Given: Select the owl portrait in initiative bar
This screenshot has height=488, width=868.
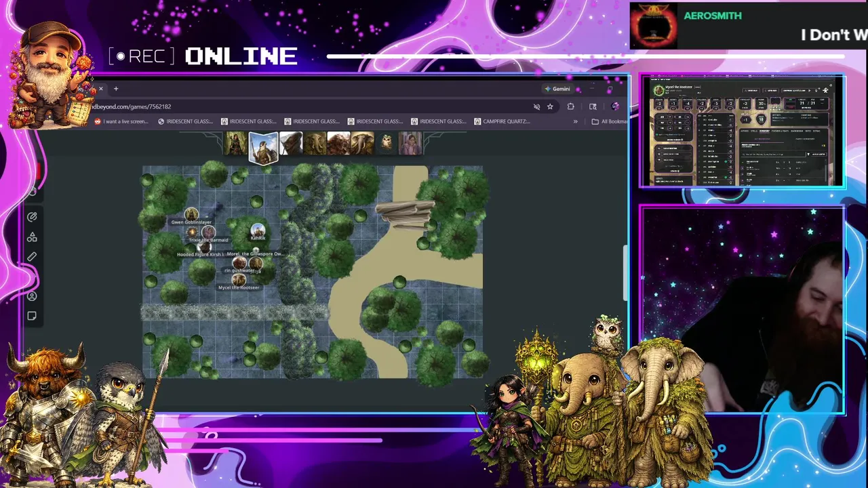Looking at the screenshot, I should [x=387, y=144].
